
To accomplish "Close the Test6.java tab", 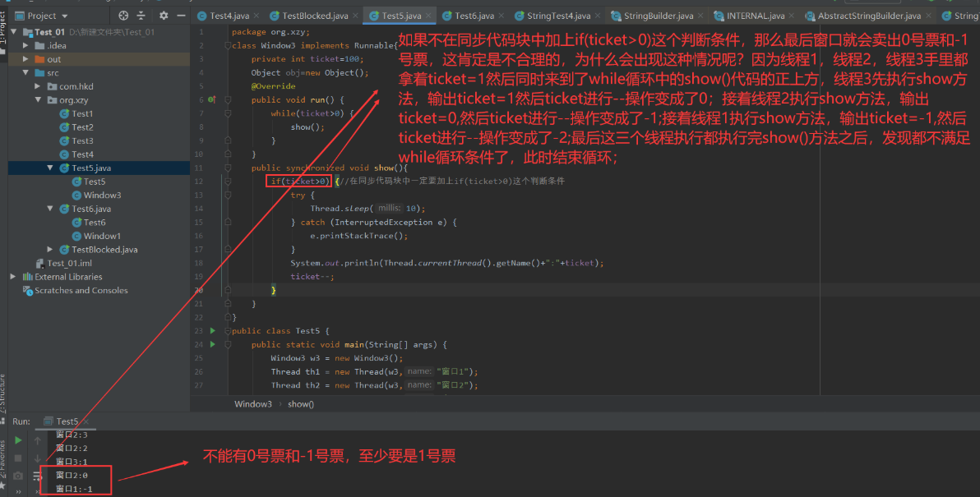I will coord(502,16).
